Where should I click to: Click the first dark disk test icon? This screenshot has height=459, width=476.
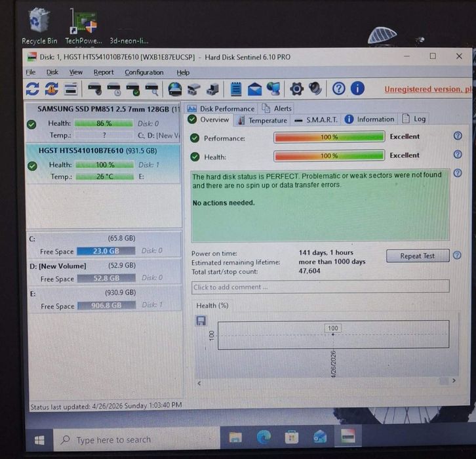(x=94, y=89)
